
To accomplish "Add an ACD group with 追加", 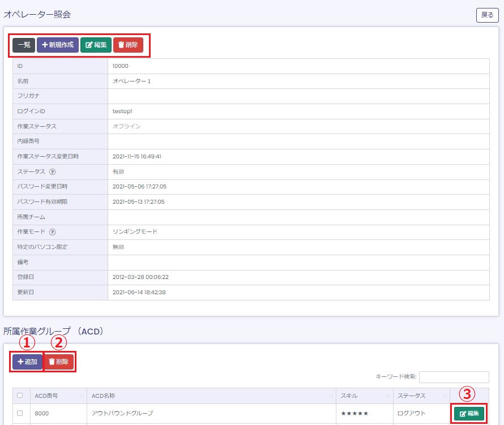I will pos(27,362).
